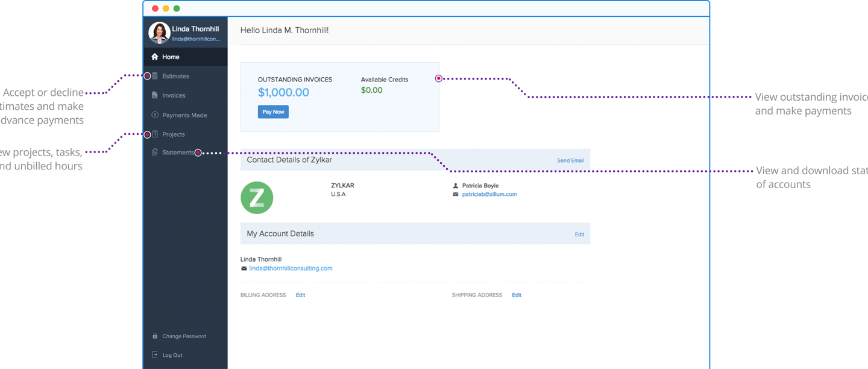Viewport: 868px width, 369px height.
Task: Edit the billing address
Action: coord(300,295)
